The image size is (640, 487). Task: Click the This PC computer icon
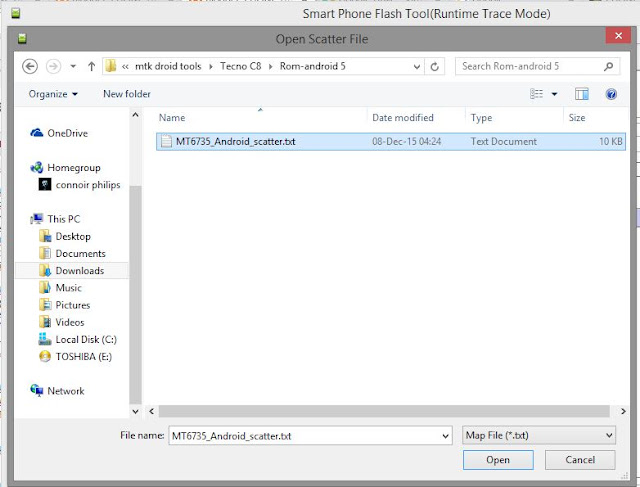click(37, 218)
